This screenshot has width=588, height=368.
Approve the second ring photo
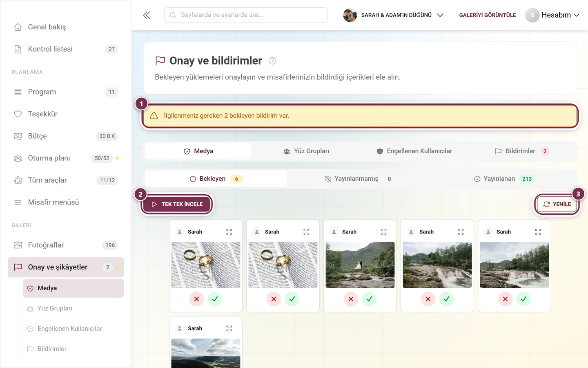click(x=292, y=299)
